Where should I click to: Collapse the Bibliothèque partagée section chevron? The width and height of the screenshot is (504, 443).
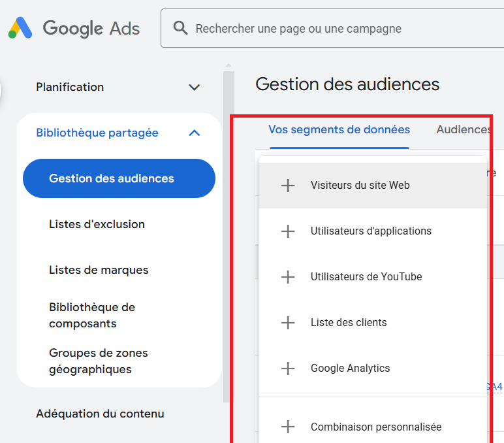(194, 133)
